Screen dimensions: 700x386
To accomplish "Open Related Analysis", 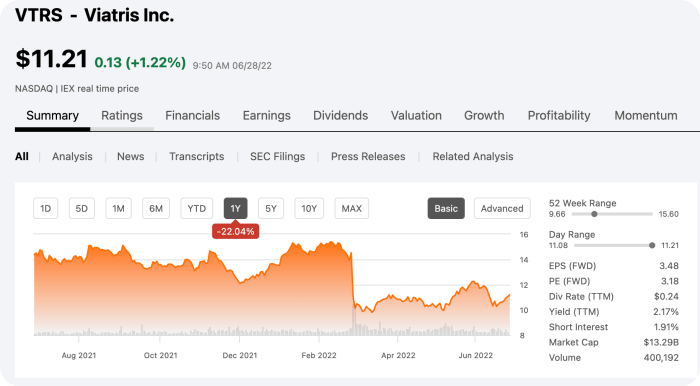I will 473,157.
